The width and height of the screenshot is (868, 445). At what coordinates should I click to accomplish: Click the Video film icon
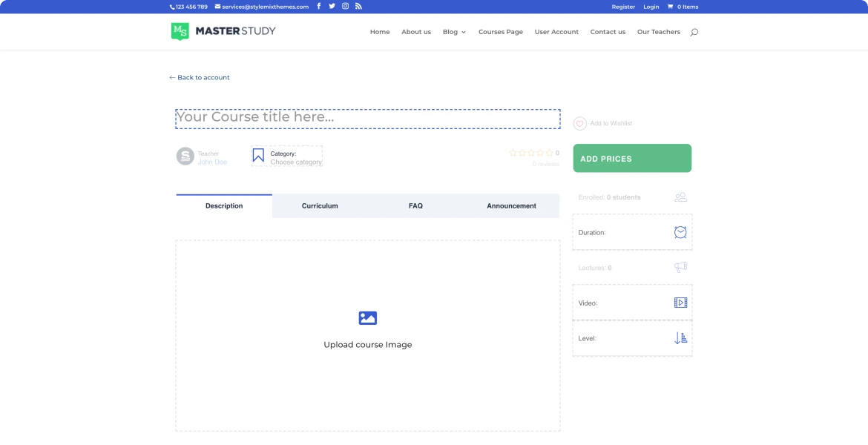[x=680, y=303]
